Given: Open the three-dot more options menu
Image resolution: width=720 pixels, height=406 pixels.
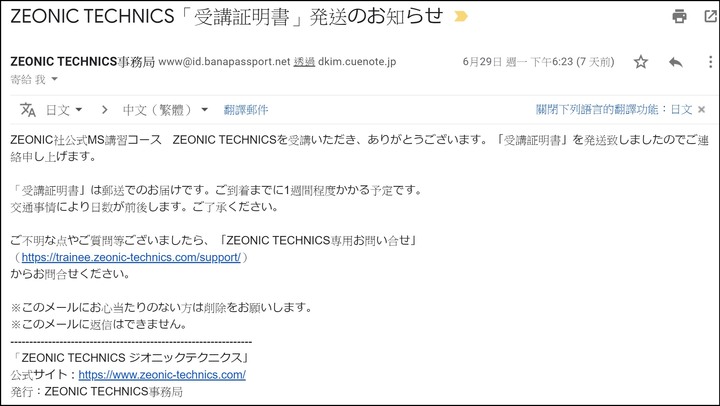Looking at the screenshot, I should (710, 62).
